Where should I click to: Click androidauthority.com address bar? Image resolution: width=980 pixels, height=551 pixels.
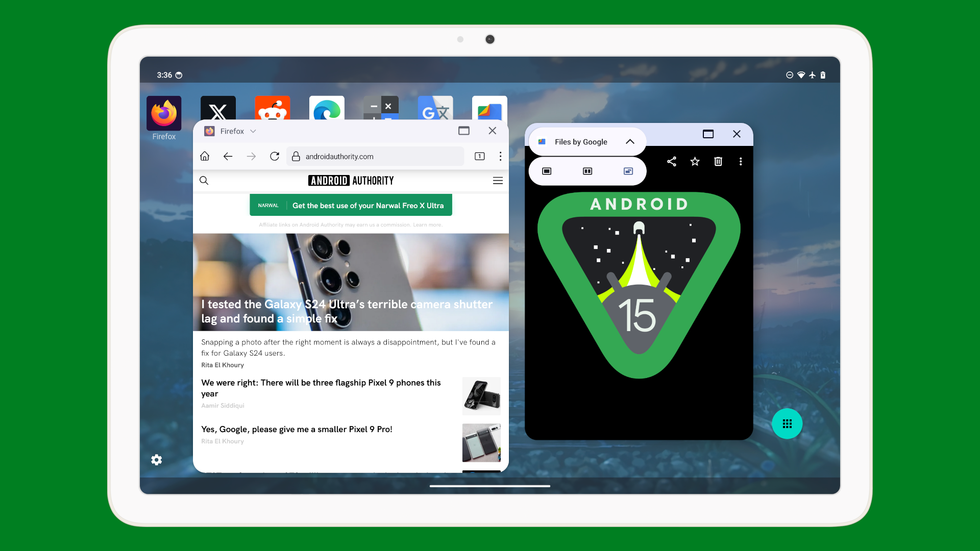(339, 156)
